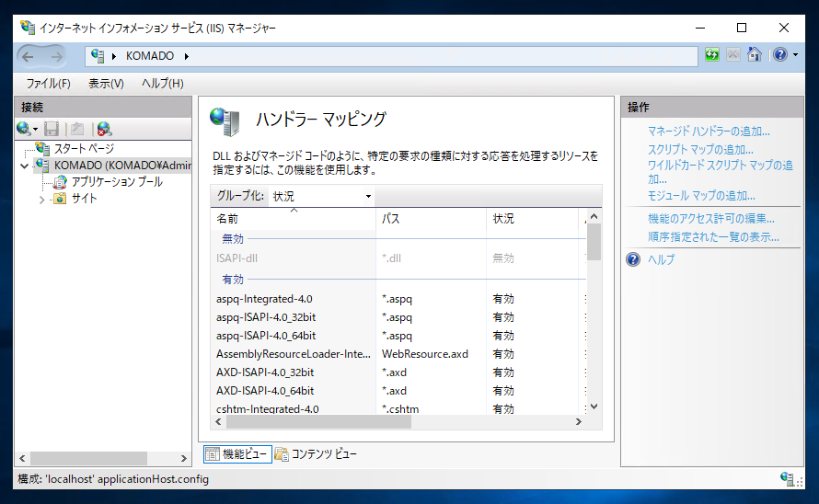Collapse the KOMADO server node
819x504 pixels.
tap(25, 166)
